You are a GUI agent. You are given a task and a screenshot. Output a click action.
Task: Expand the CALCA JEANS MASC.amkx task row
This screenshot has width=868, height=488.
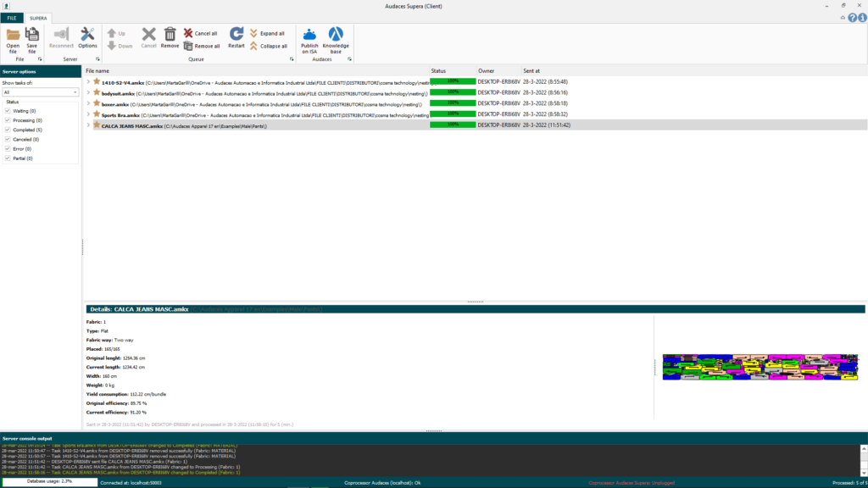(x=88, y=125)
